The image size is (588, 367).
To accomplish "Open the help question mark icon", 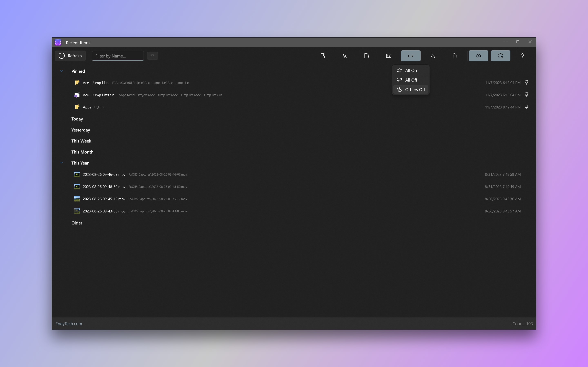I will (x=522, y=56).
